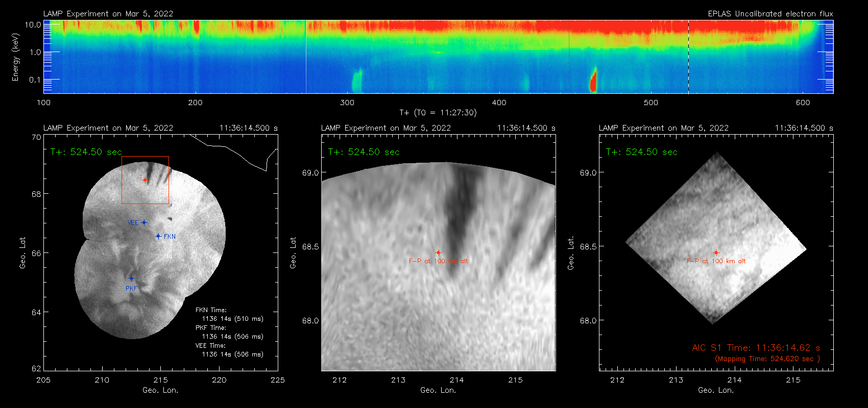The width and height of the screenshot is (868, 408).
Task: Click 'F-P at 100 km alt' in the middle panel
Action: coord(438,261)
